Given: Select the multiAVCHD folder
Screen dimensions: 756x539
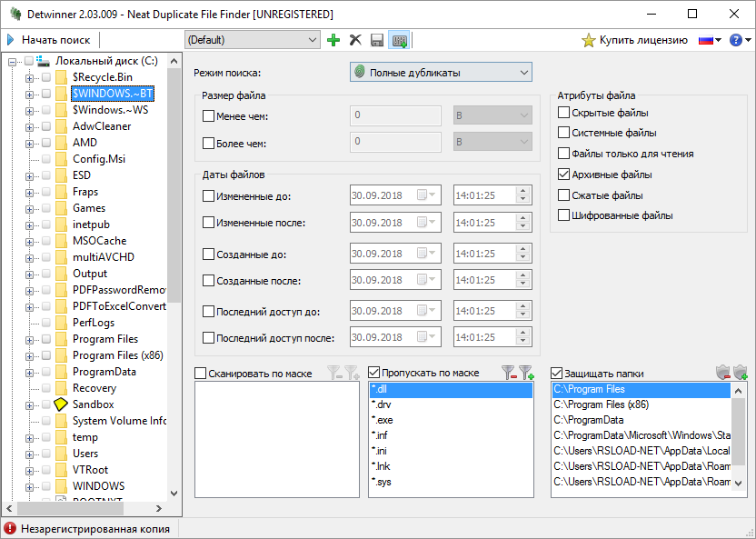Looking at the screenshot, I should click(x=104, y=257).
